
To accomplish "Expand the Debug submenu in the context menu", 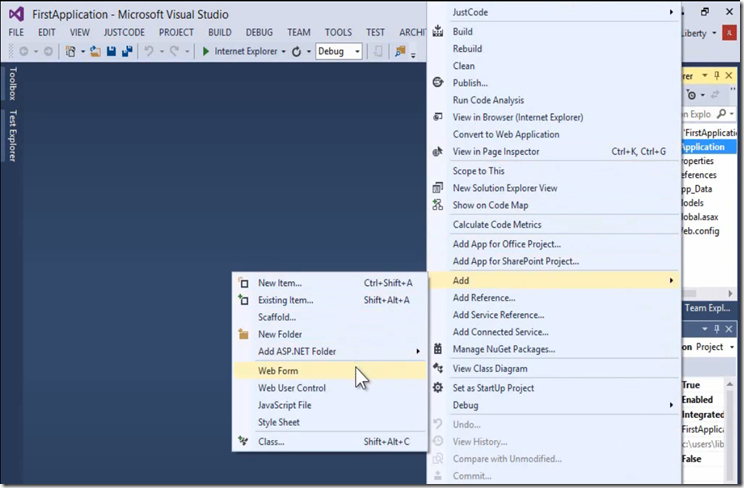I will [x=671, y=405].
